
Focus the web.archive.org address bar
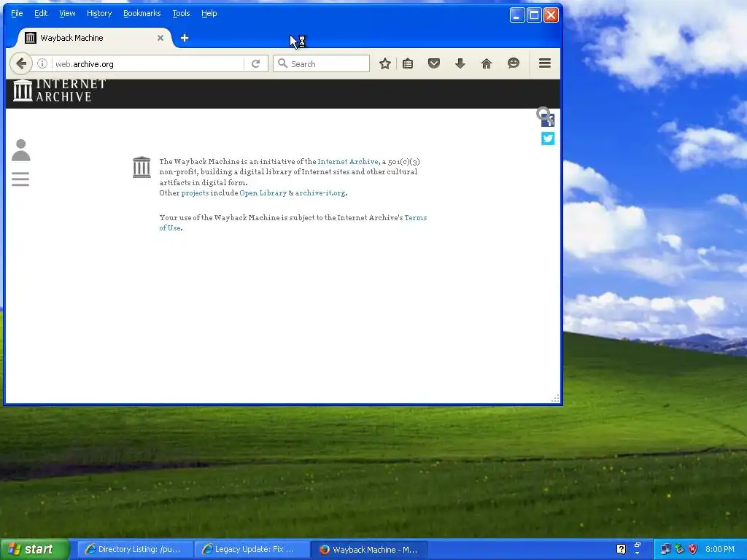[x=147, y=64]
